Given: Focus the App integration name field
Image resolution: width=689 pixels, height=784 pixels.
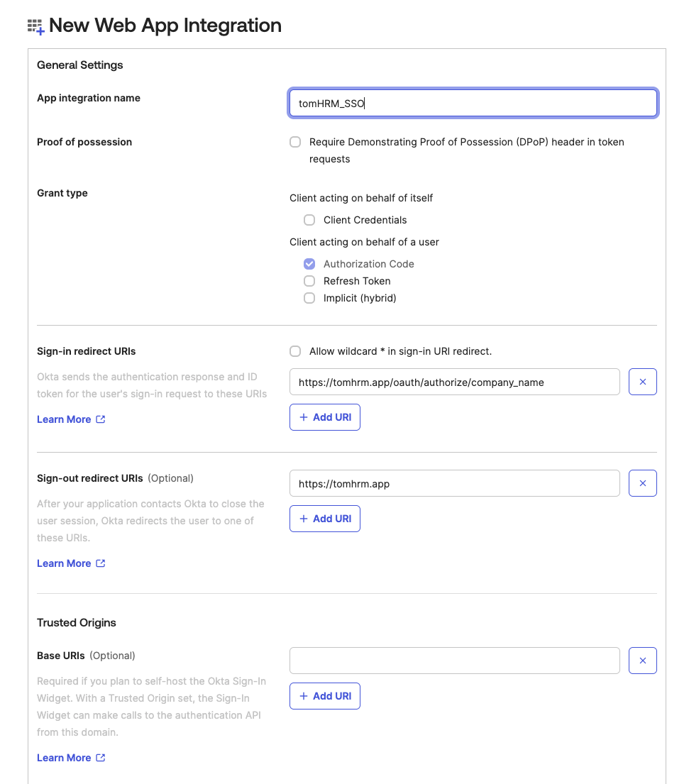Looking at the screenshot, I should tap(473, 104).
